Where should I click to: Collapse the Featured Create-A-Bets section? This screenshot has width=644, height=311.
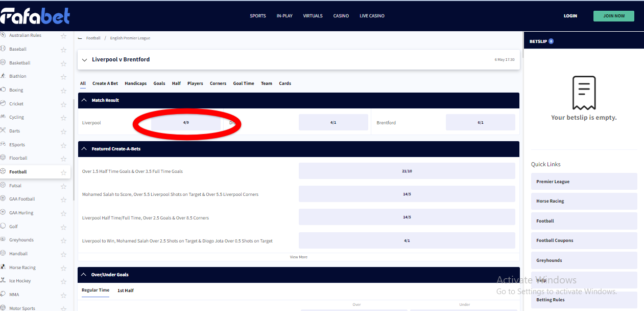(85, 149)
